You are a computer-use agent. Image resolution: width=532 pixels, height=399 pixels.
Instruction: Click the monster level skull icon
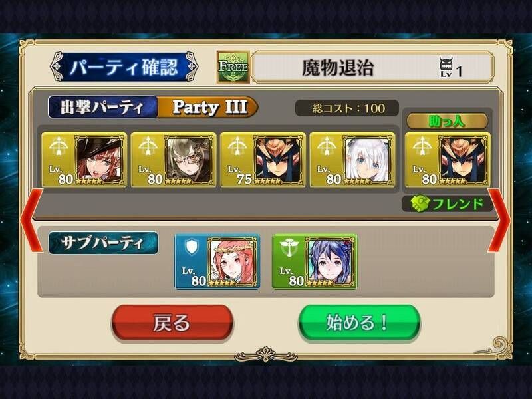pyautogui.click(x=446, y=67)
